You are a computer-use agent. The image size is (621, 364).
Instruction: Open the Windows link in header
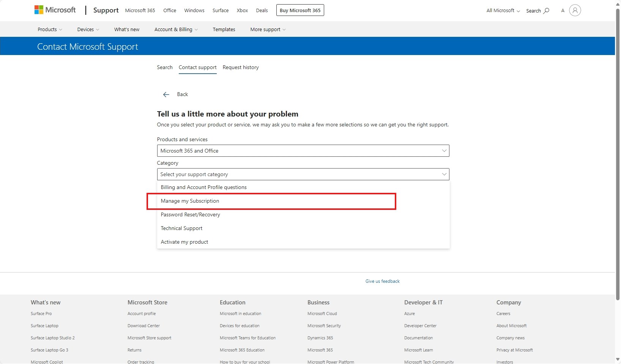194,10
